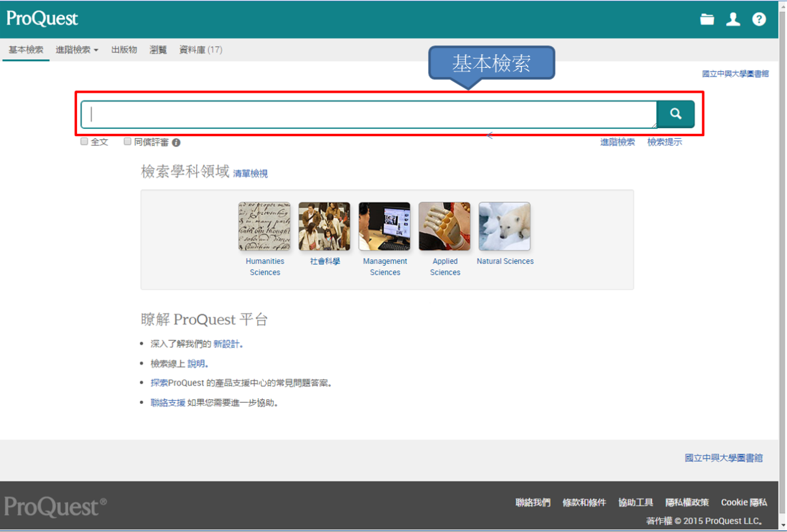Screen dimensions: 787x532
Task: Click the Natural Sciences text link
Action: (x=505, y=261)
